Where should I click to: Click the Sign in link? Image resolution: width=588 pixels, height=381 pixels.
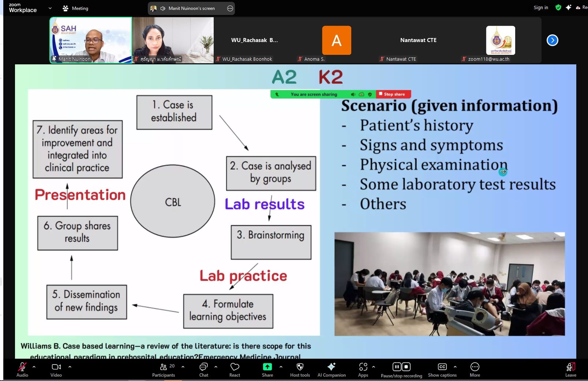coord(540,8)
